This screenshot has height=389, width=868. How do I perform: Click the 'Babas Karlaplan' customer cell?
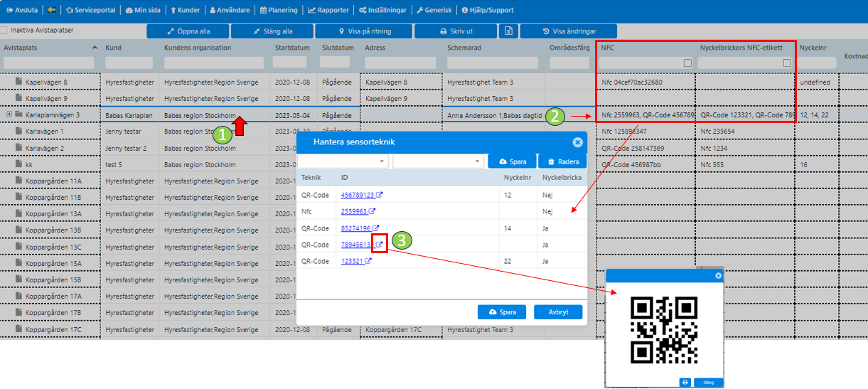(x=131, y=114)
